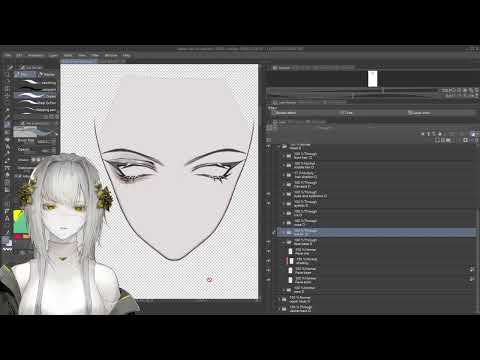
Task: Expand the middle hair folder
Action: point(284,165)
